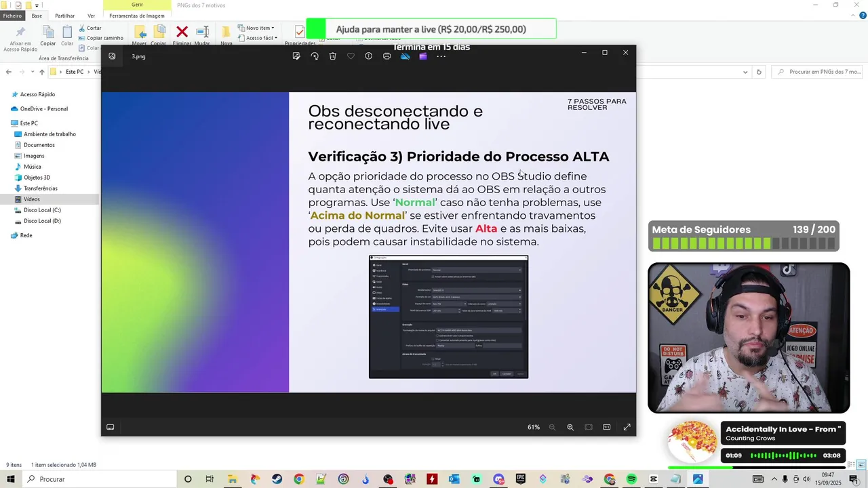
Task: Refresh the Explorer folder view
Action: (759, 72)
